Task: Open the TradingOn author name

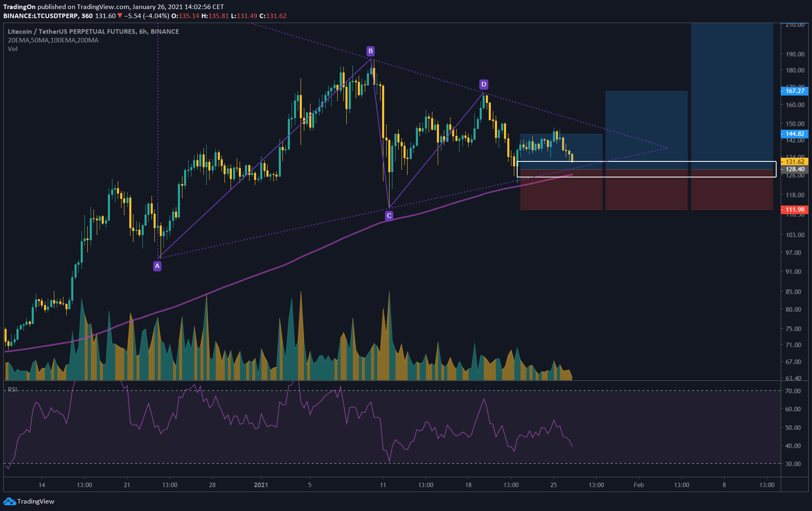Action: pyautogui.click(x=19, y=7)
